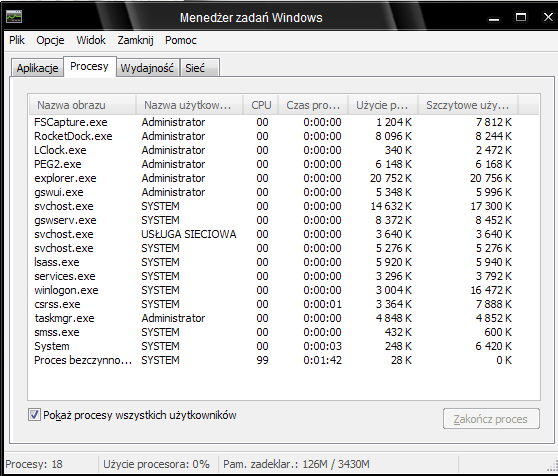The image size is (558, 476).
Task: Click the 17 300 K peak memory cell
Action: tap(491, 206)
